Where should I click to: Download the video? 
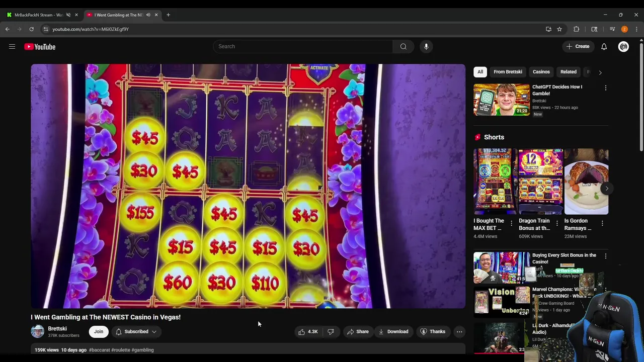(x=393, y=332)
